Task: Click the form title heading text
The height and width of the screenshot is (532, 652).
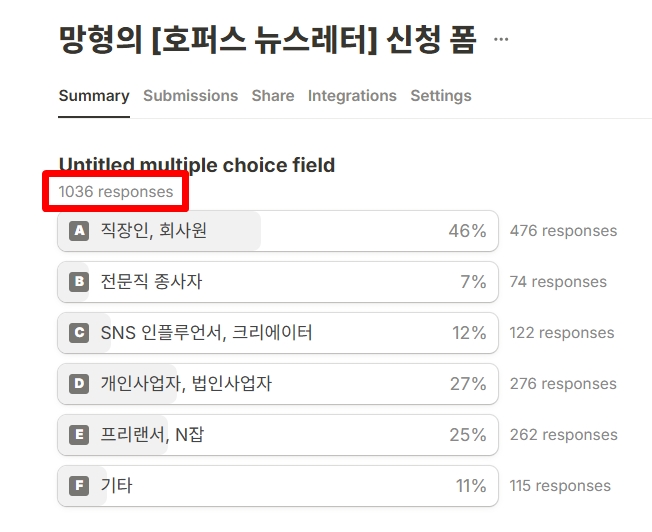Action: click(x=267, y=41)
